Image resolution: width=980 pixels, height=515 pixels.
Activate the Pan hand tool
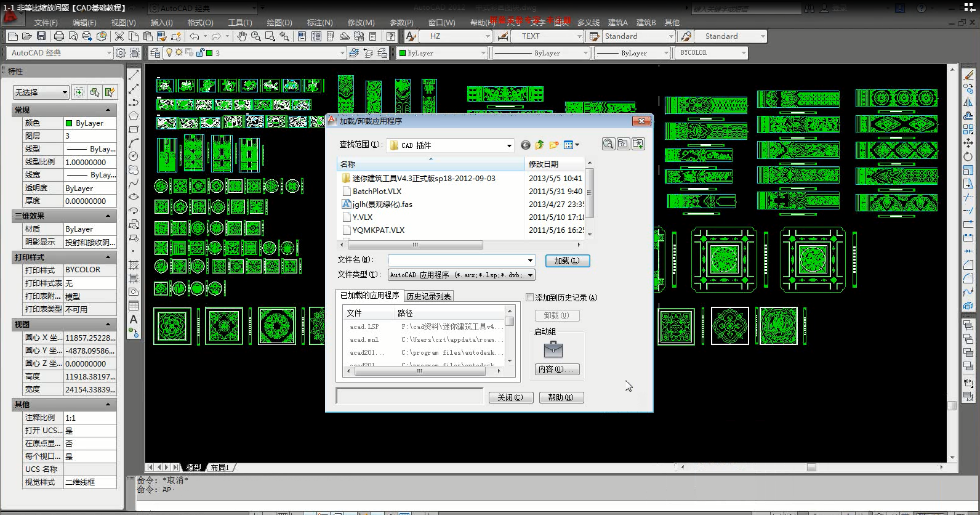(241, 36)
